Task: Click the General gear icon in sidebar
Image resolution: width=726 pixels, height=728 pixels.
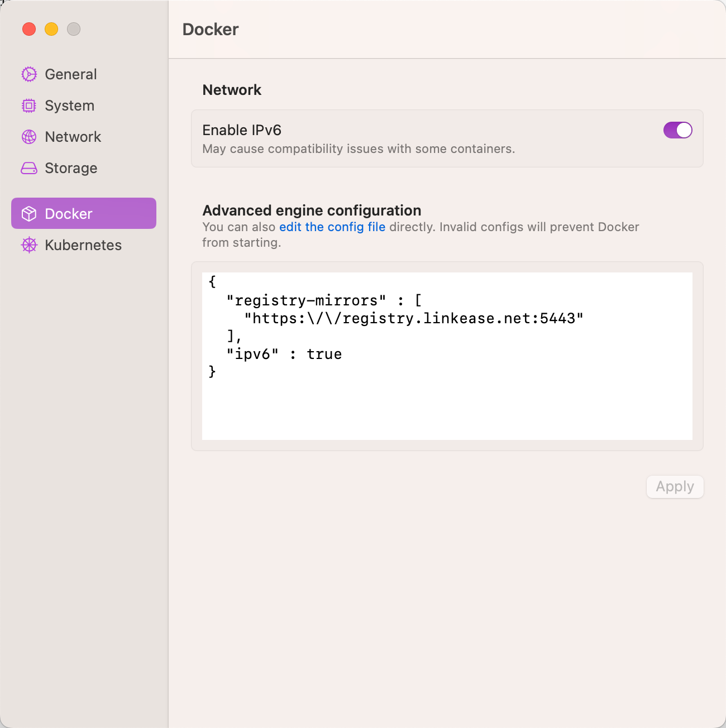Action: click(x=29, y=74)
